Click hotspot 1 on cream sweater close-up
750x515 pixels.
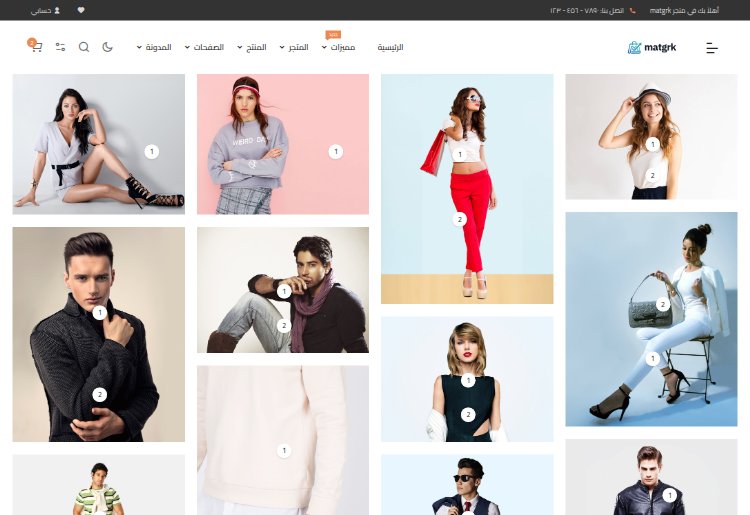(284, 450)
